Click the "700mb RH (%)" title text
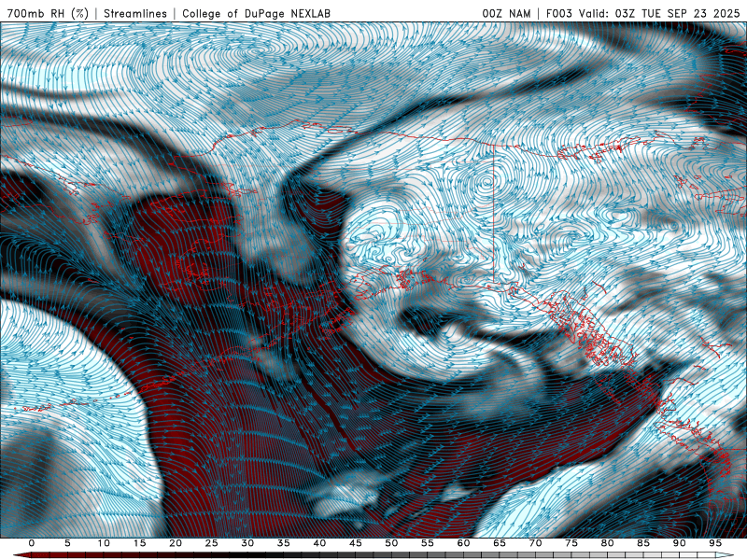This screenshot has height=560, width=747. coord(48,13)
